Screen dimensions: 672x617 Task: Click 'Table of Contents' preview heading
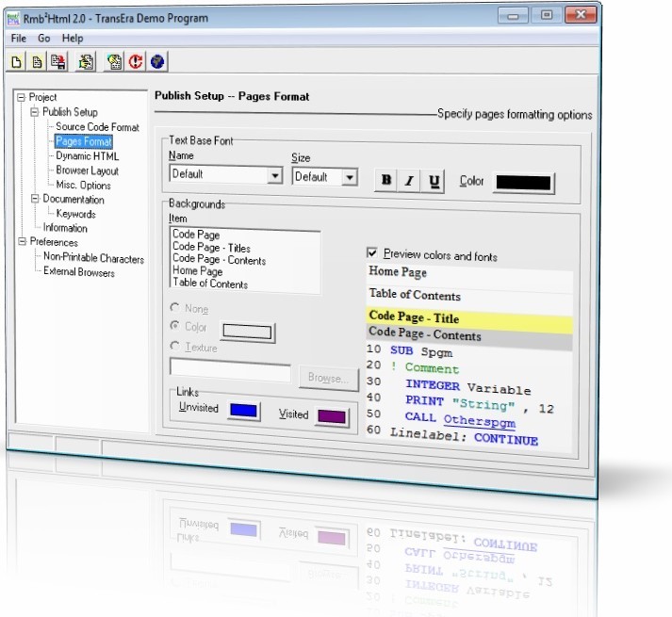point(415,295)
